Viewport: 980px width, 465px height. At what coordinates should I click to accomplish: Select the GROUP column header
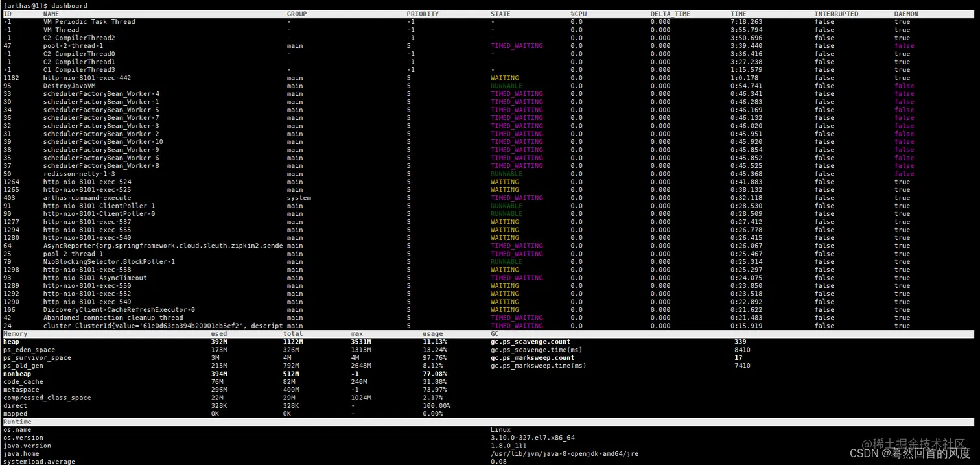point(297,14)
